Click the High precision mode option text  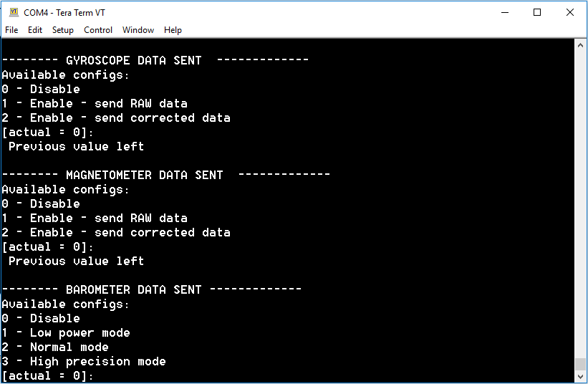98,362
